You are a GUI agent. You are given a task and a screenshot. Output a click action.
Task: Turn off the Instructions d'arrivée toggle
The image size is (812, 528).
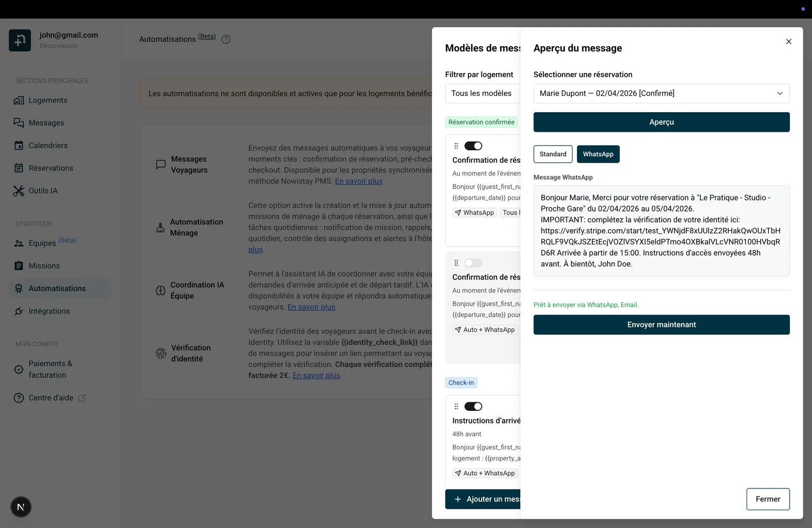click(x=473, y=406)
